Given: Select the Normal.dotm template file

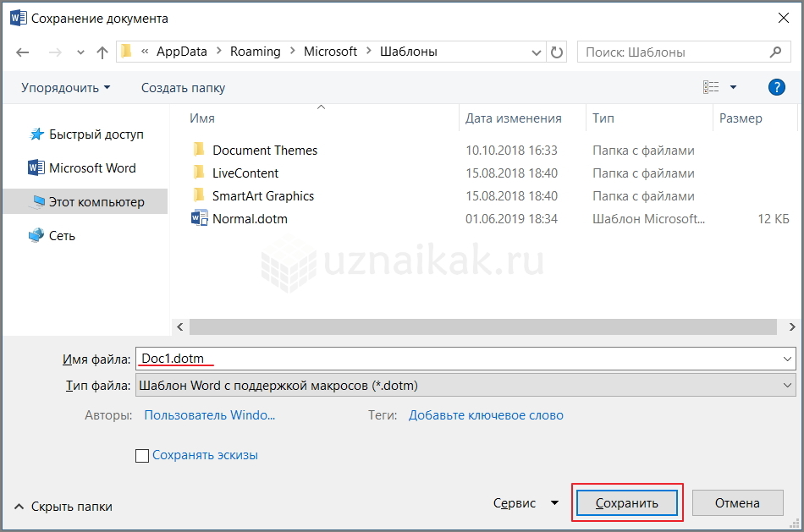Looking at the screenshot, I should point(250,219).
